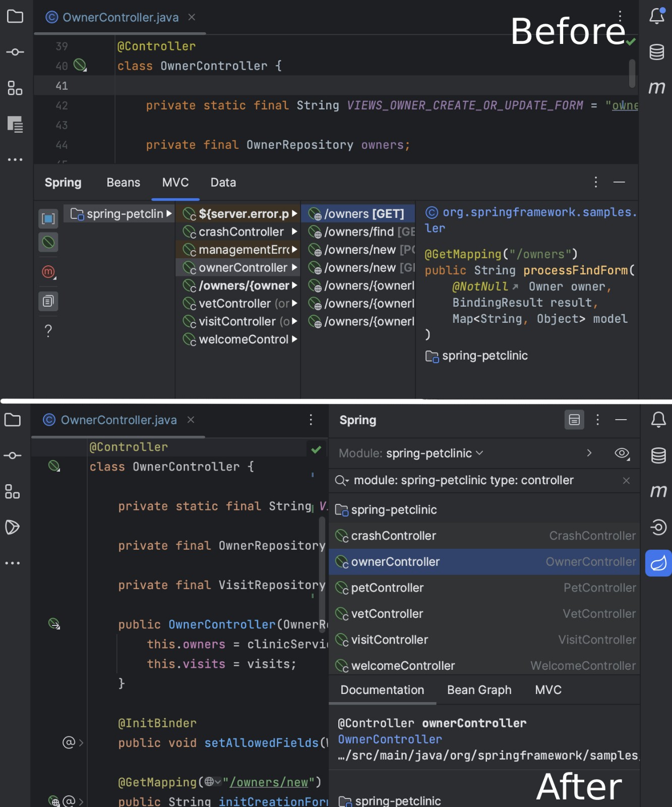The height and width of the screenshot is (807, 672).
Task: Select petController in the beans list
Action: tap(387, 588)
